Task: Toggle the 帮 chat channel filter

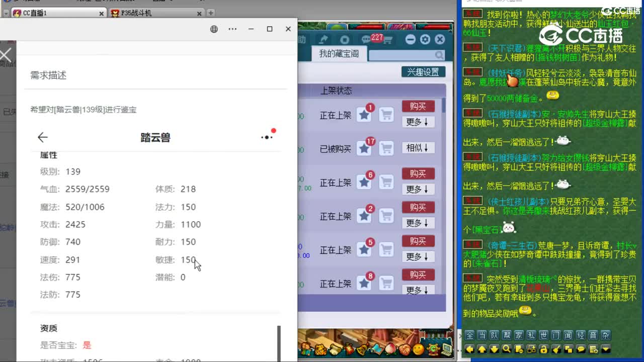Action: click(x=507, y=335)
